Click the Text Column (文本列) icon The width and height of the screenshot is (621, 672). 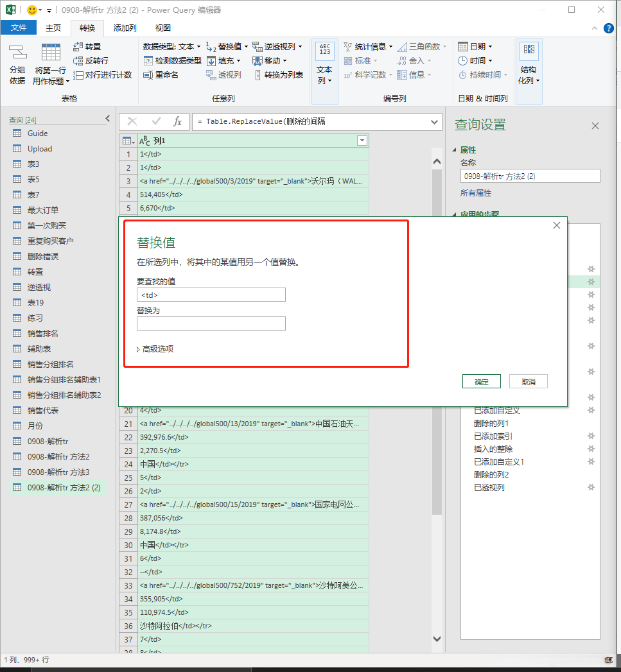(325, 51)
